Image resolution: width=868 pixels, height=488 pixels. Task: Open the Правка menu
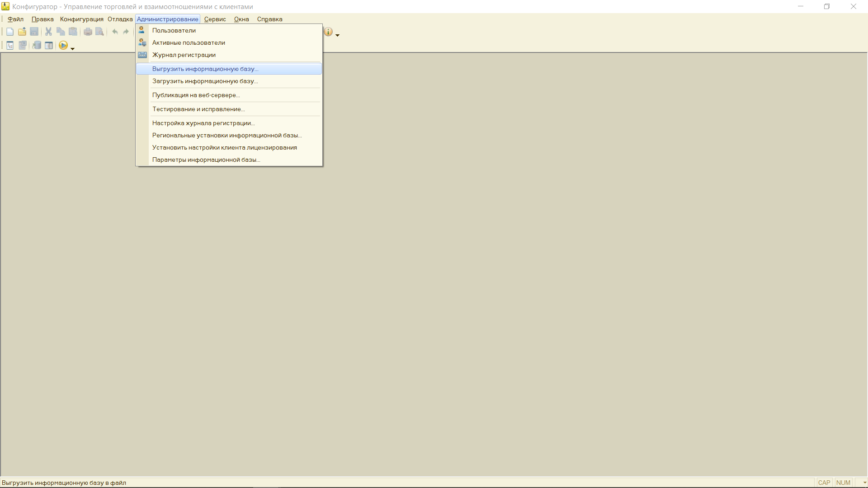42,19
